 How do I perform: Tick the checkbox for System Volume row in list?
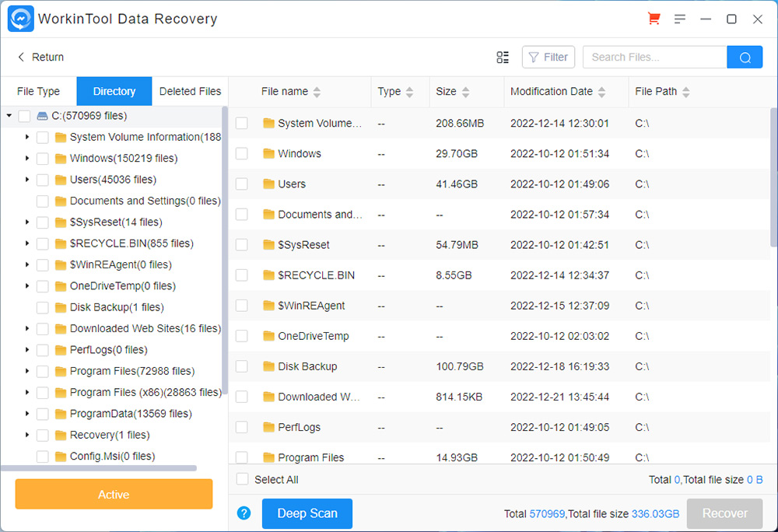[x=242, y=123]
